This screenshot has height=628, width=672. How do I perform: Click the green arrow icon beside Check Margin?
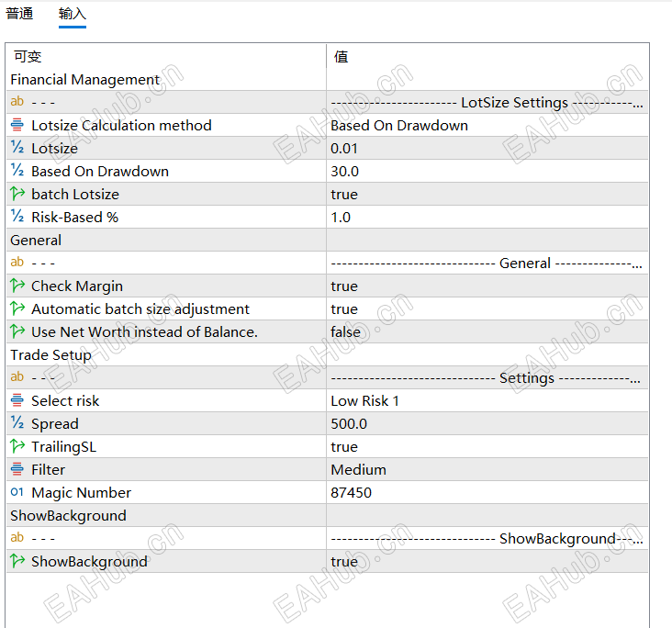point(17,286)
